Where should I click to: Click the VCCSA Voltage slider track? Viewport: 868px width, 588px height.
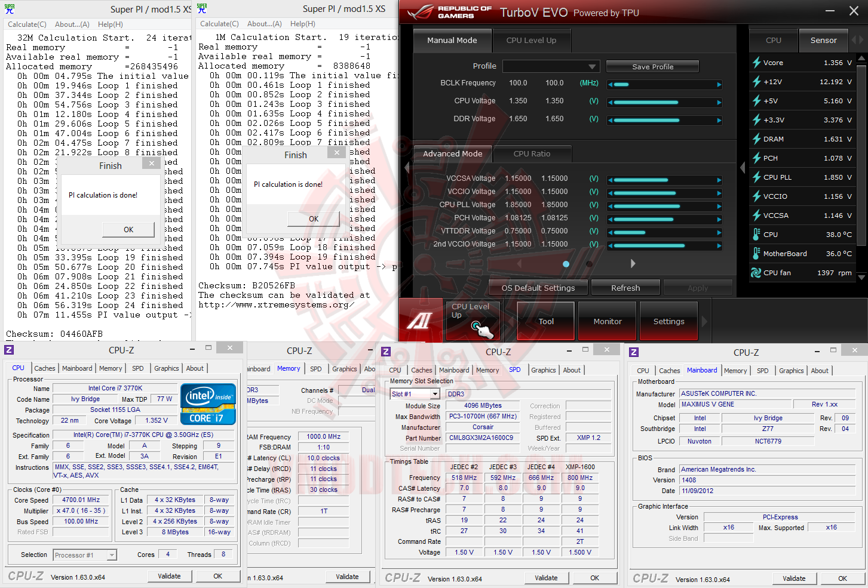[x=665, y=180]
